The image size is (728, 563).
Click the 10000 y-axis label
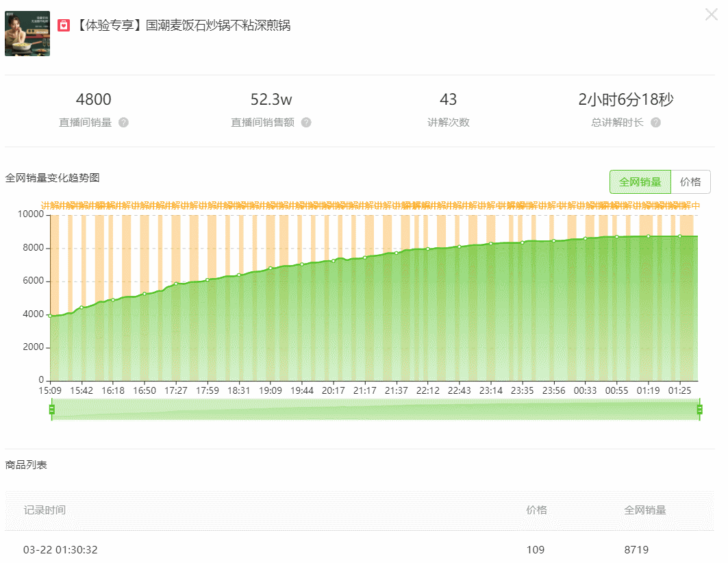tap(31, 214)
